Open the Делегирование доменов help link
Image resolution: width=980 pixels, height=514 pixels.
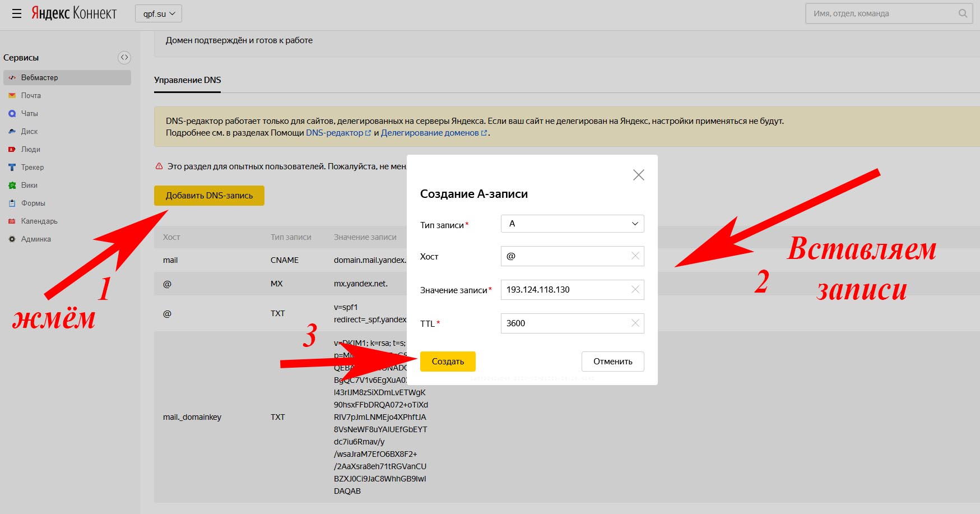click(434, 133)
